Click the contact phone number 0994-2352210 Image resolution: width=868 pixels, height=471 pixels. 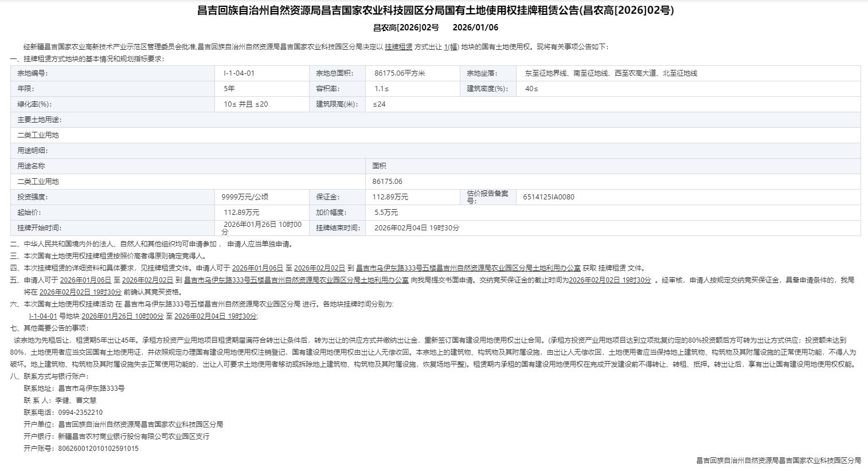coord(80,413)
